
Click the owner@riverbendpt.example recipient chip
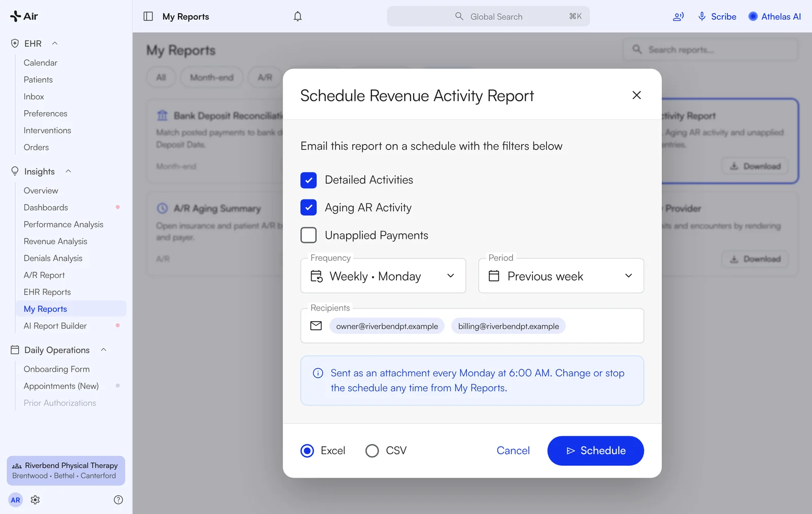tap(387, 326)
